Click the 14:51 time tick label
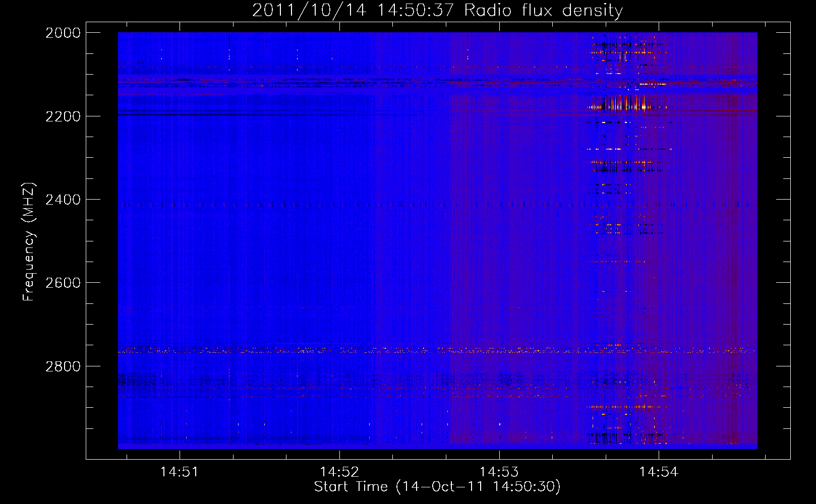The image size is (816, 504). tap(180, 472)
